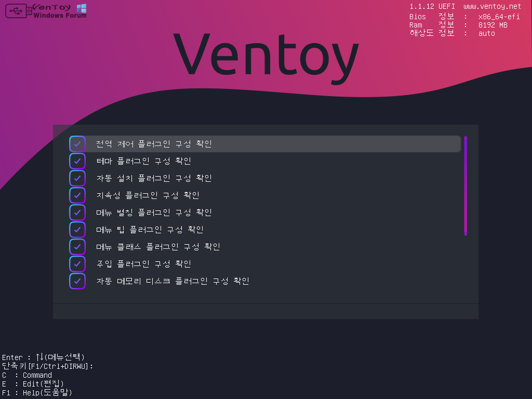The image size is (532, 399).
Task: Select the '메뉴 팁 플러그인 구성 확인' entry
Action: (265, 230)
